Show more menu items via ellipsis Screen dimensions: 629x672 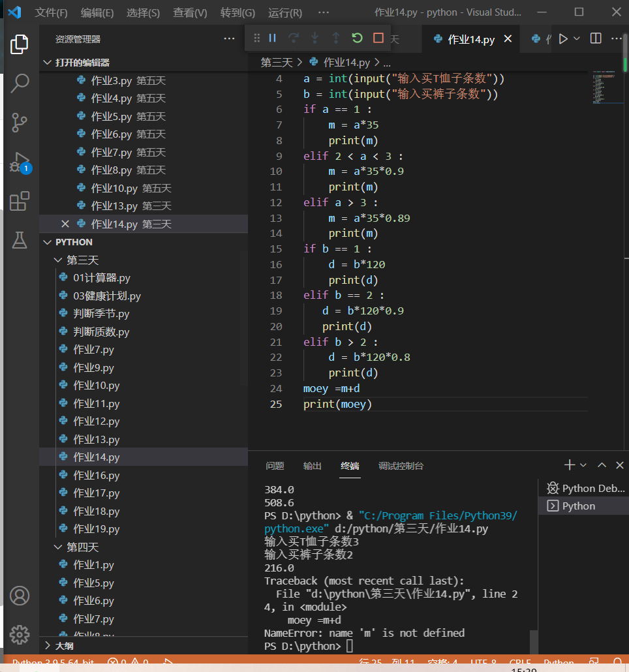[x=324, y=12]
